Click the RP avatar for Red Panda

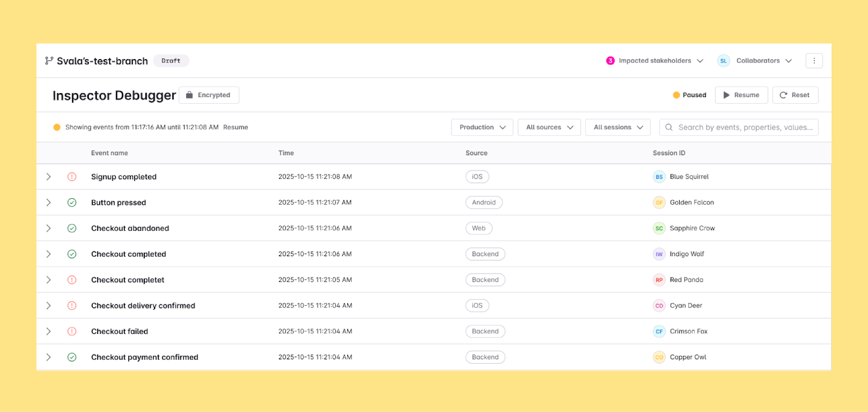tap(659, 280)
